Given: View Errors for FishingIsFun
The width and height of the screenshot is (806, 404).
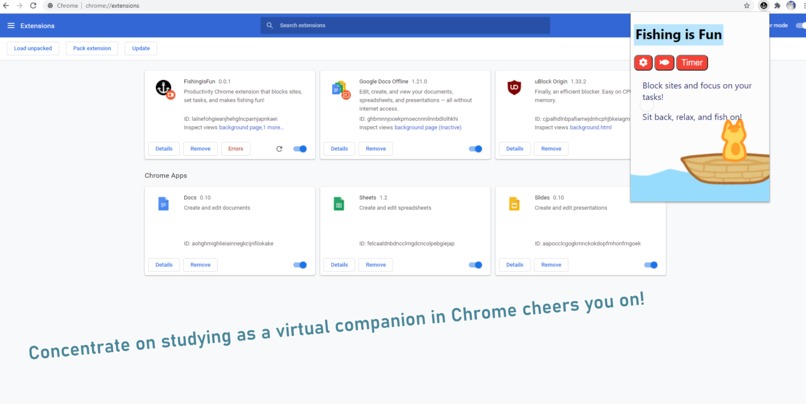Looking at the screenshot, I should 235,149.
